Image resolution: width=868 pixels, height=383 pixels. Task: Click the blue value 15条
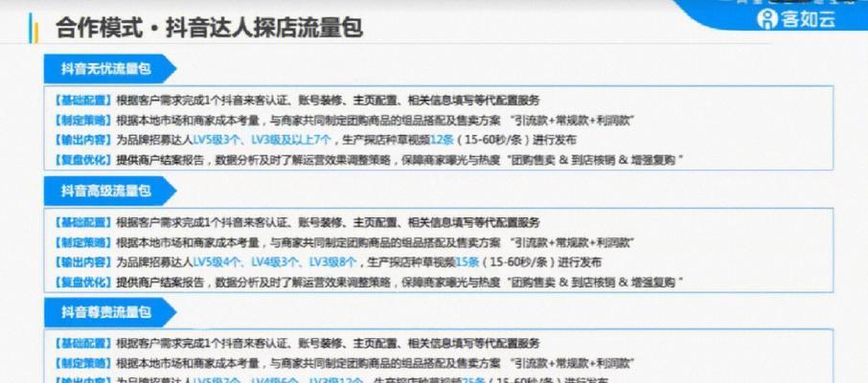coord(467,261)
